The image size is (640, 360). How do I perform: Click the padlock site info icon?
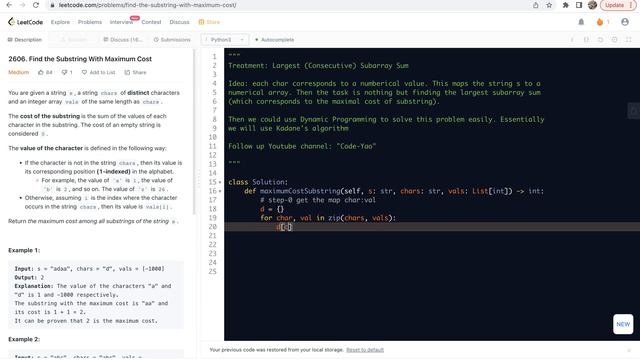coord(52,5)
